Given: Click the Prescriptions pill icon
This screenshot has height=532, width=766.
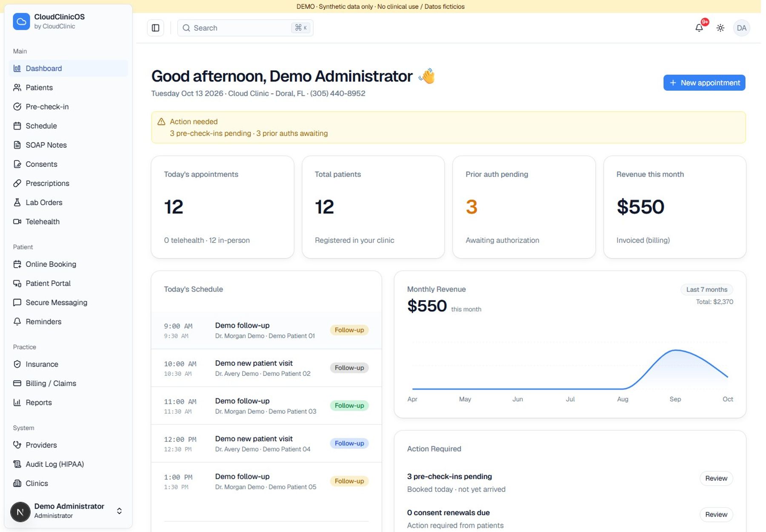Looking at the screenshot, I should point(17,183).
